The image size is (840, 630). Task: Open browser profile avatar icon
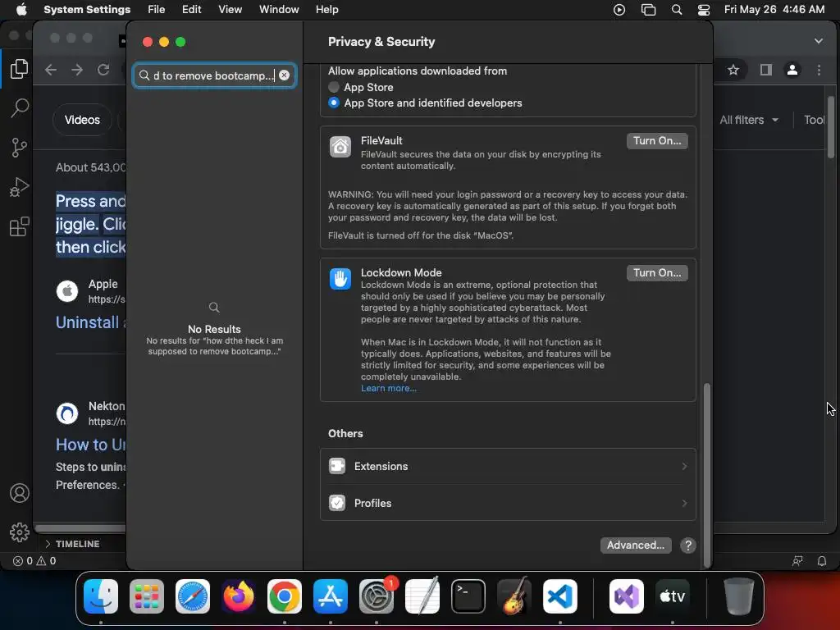[x=792, y=70]
